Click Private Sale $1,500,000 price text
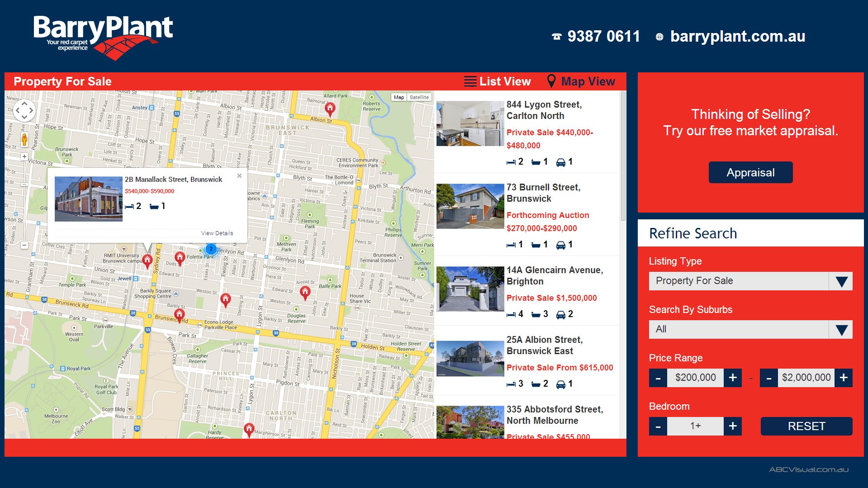 [x=551, y=298]
